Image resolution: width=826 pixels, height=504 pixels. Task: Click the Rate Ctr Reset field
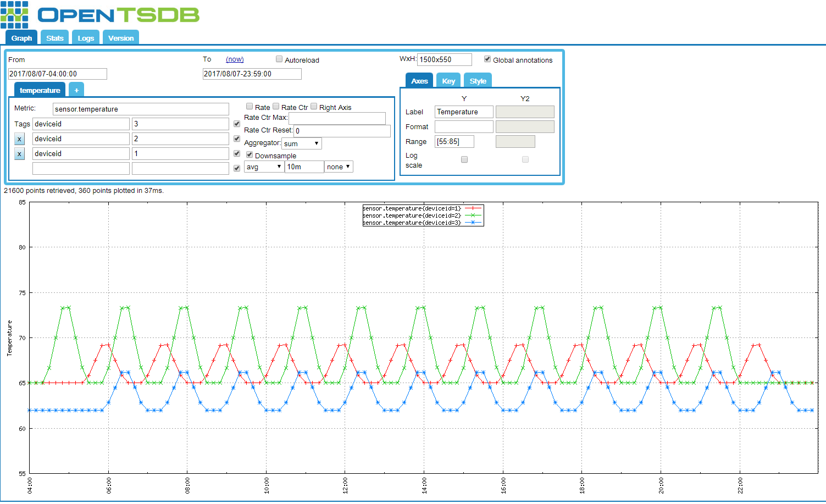[342, 131]
